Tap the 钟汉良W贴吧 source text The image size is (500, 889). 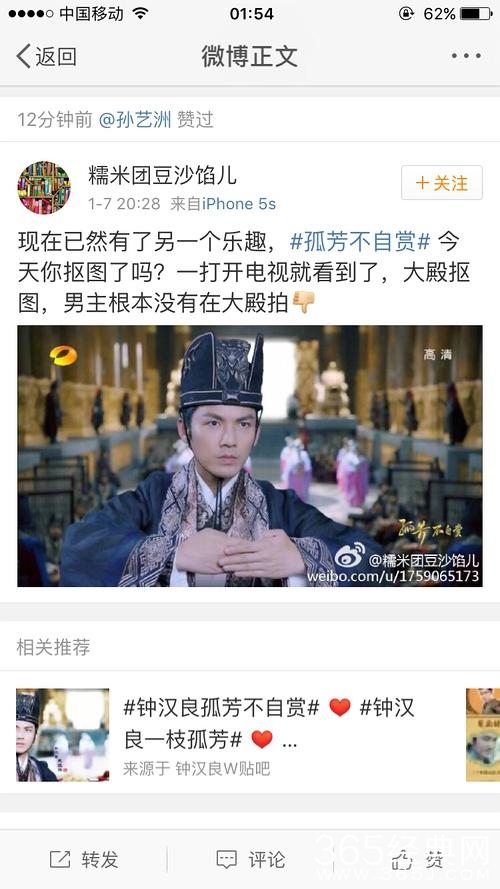pyautogui.click(x=223, y=769)
